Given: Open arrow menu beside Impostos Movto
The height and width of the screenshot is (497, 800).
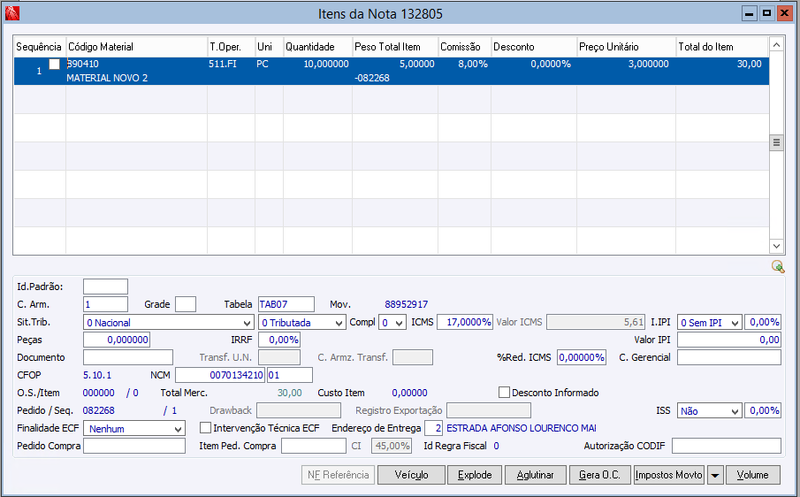Looking at the screenshot, I should point(714,475).
